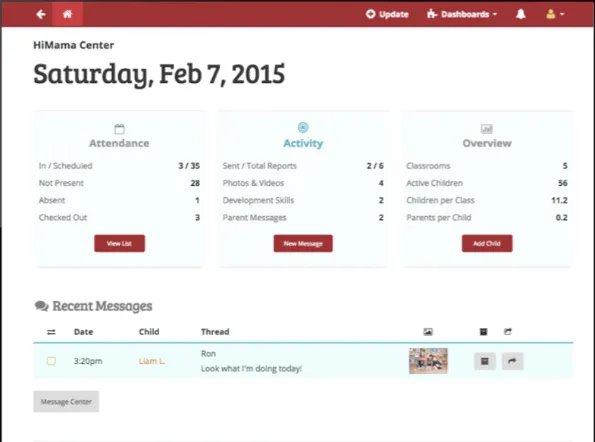Image resolution: width=595 pixels, height=442 pixels.
Task: Click the View List button
Action: click(120, 243)
